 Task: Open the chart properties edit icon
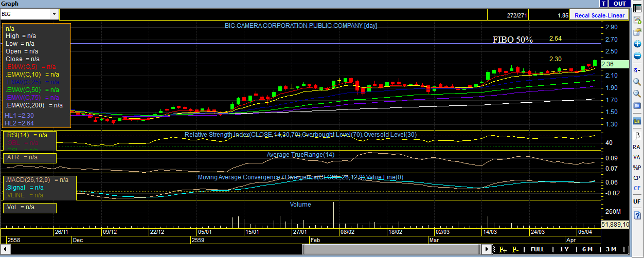pyautogui.click(x=637, y=31)
